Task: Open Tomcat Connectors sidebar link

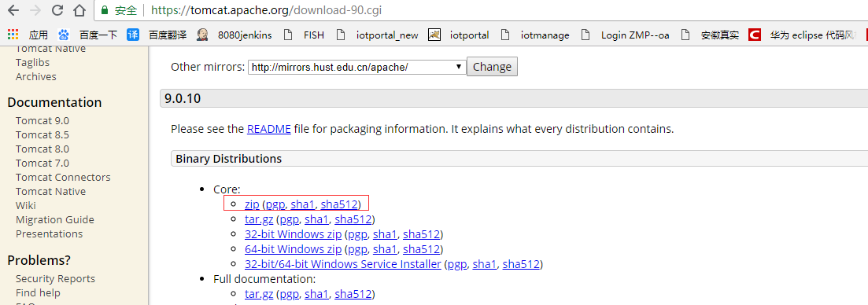Action: [63, 178]
